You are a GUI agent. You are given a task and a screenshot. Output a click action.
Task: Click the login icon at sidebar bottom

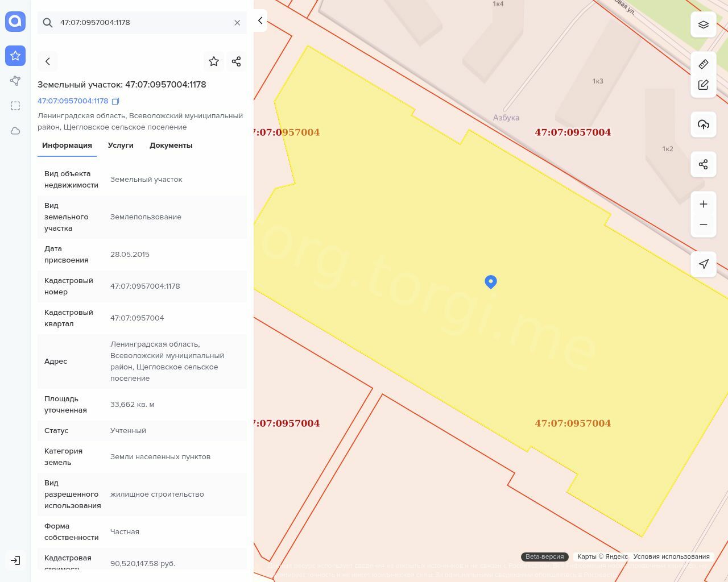(x=15, y=560)
